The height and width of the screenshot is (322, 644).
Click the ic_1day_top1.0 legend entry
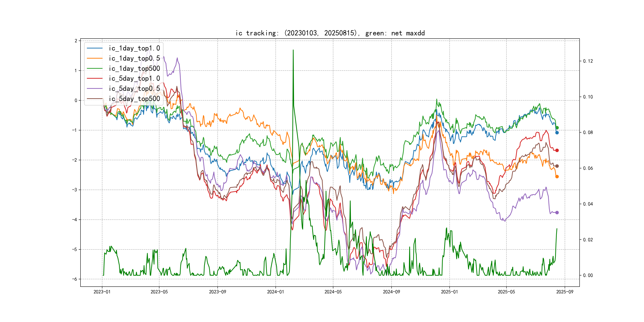[x=134, y=48]
